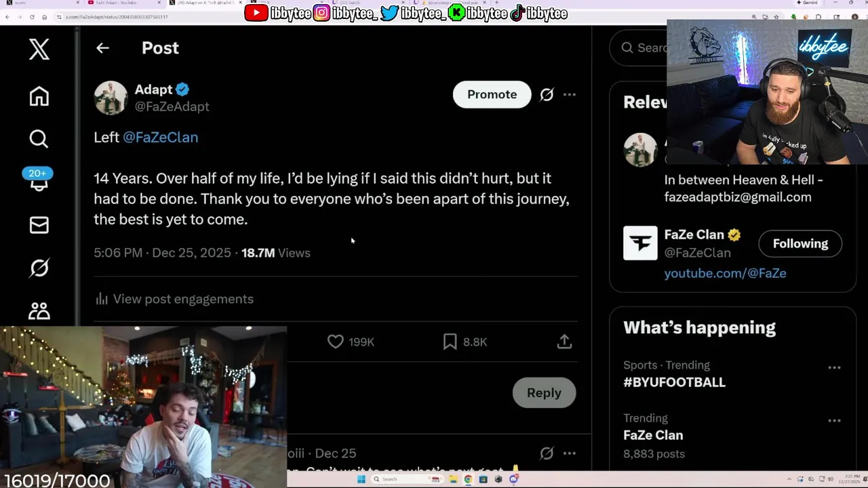This screenshot has height=488, width=868.
Task: Click Grok icon on the Dec 25 reply
Action: [547, 453]
